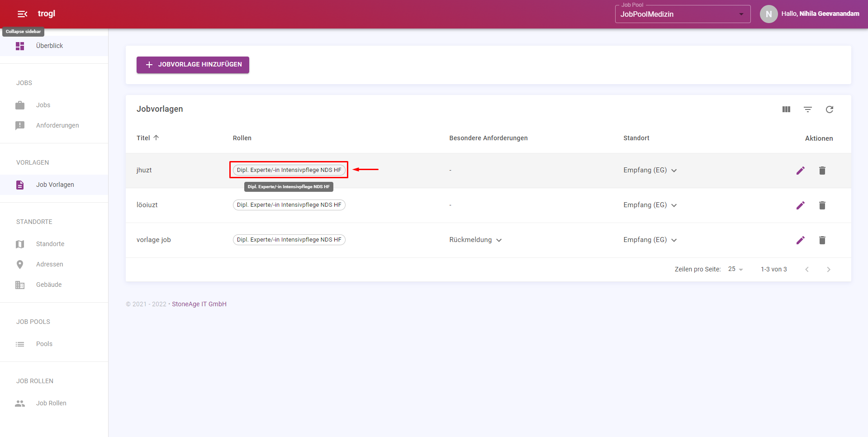Click the Job Rollen people icon
868x437 pixels.
(20, 403)
